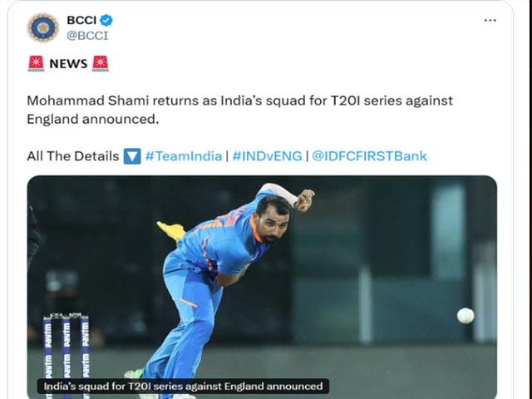Image resolution: width=532 pixels, height=399 pixels.
Task: Click the India's squad caption overlay on image
Action: tap(183, 386)
